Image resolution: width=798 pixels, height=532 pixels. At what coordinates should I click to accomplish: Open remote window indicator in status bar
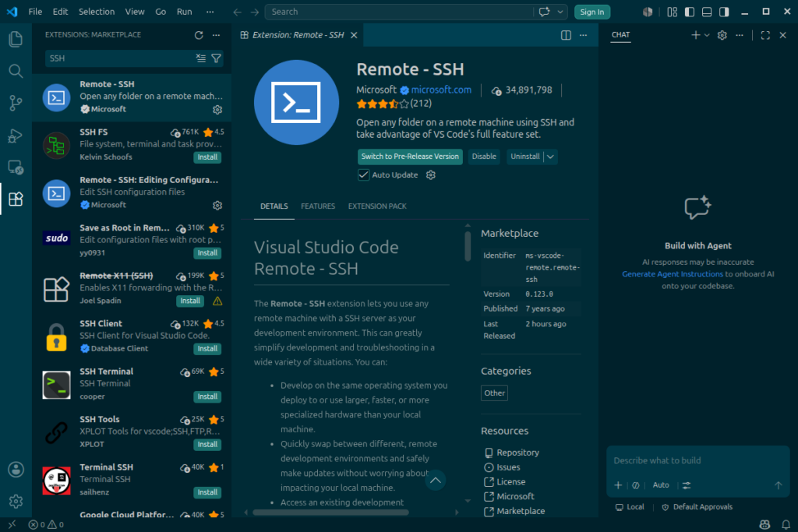pos(12,524)
